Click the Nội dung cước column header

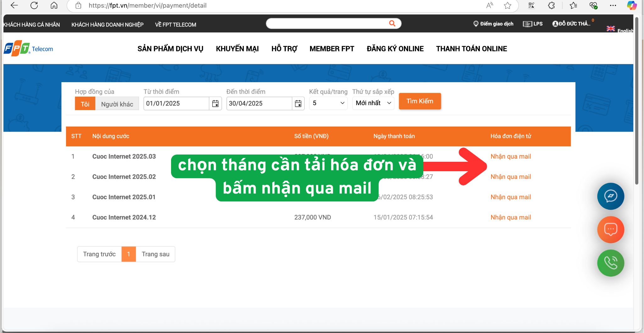pyautogui.click(x=111, y=136)
